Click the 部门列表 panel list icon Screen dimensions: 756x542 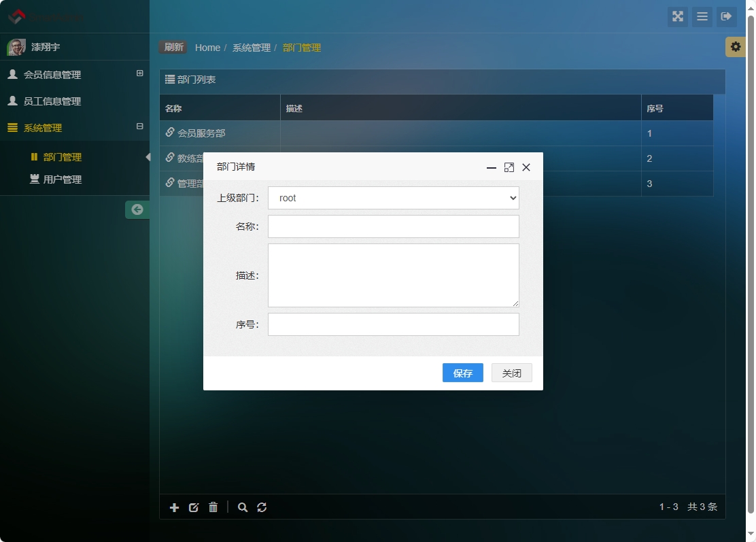click(x=170, y=80)
